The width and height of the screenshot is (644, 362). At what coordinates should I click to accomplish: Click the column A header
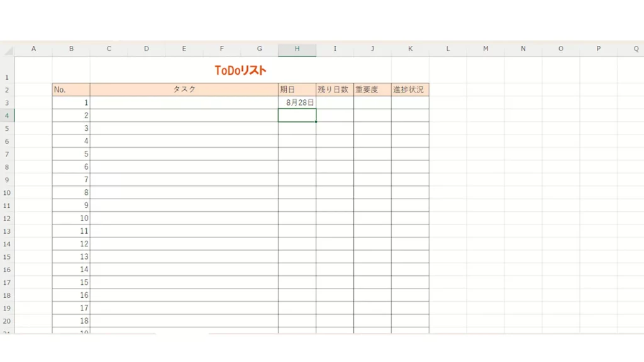click(x=33, y=49)
